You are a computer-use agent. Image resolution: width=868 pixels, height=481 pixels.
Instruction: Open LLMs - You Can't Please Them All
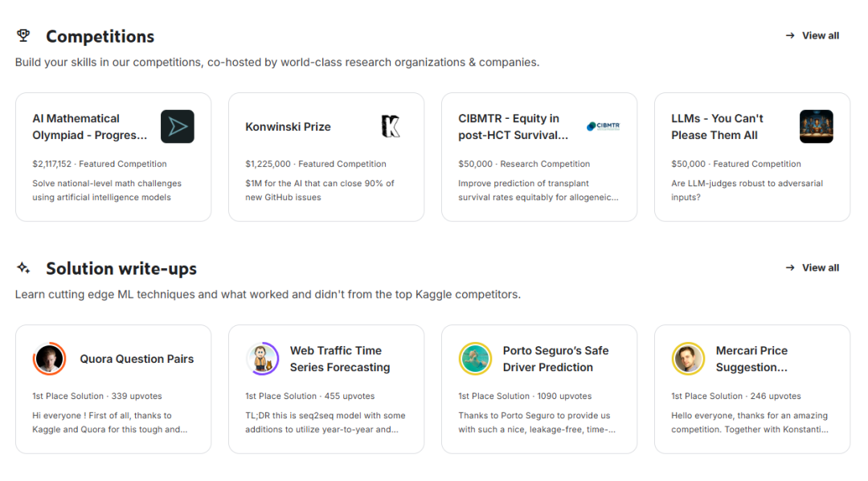[x=717, y=127]
